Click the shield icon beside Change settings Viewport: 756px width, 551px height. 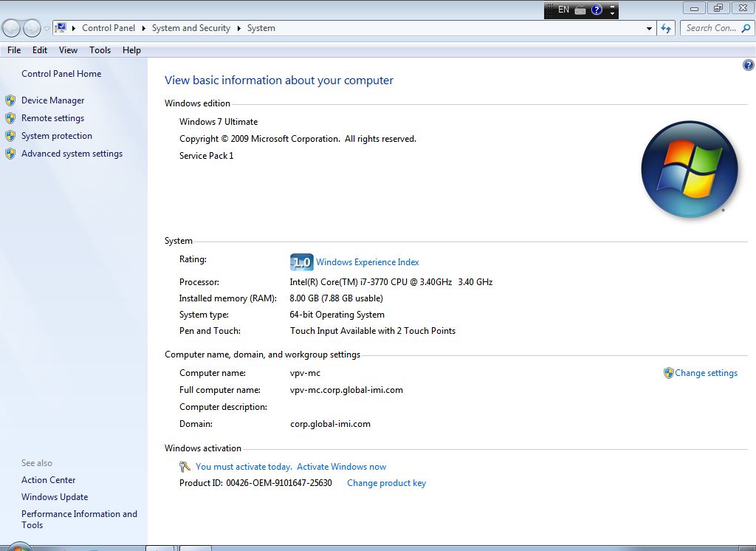point(668,373)
